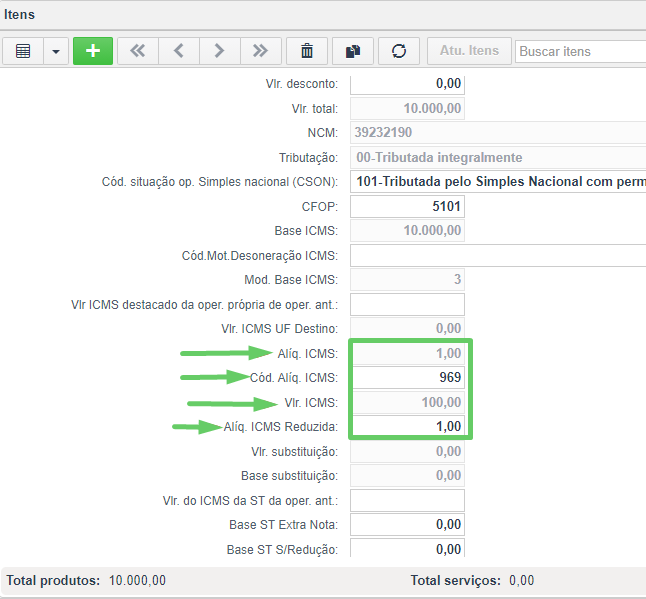The width and height of the screenshot is (646, 599).
Task: Select the Alíq. ICMS field
Action: coord(408,353)
